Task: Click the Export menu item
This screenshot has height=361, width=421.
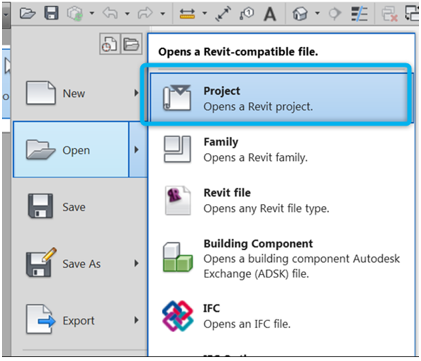Action: [71, 320]
